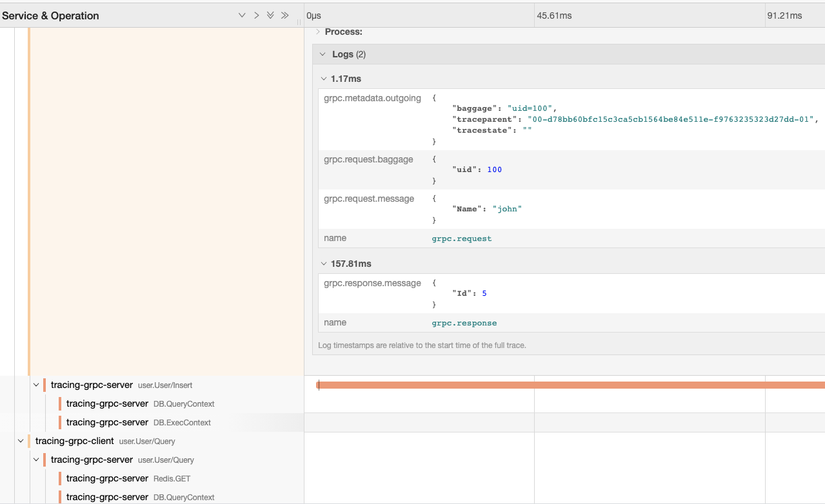
Task: Click the expand all double-down chevron icon
Action: click(270, 15)
